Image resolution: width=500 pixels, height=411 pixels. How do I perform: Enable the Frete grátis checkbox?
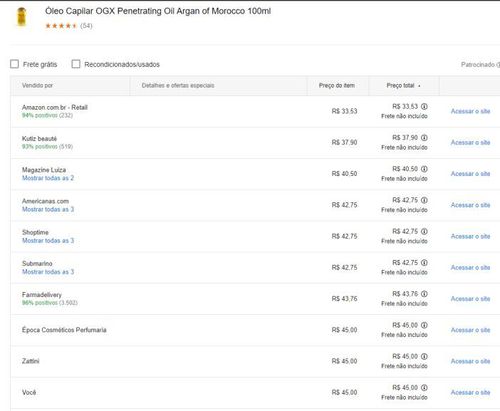click(x=14, y=64)
